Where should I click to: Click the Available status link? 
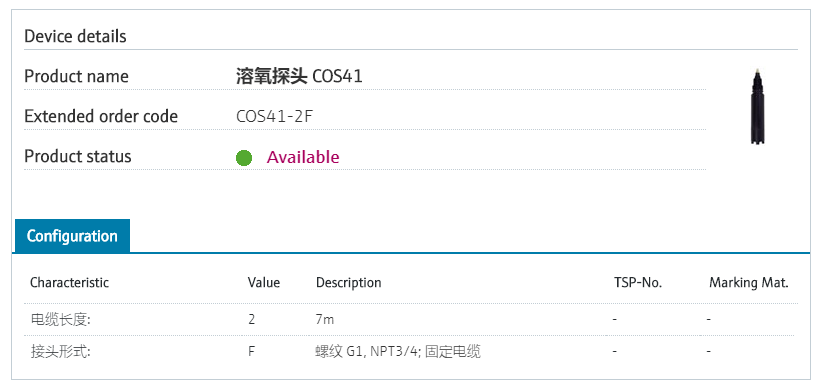tap(303, 157)
